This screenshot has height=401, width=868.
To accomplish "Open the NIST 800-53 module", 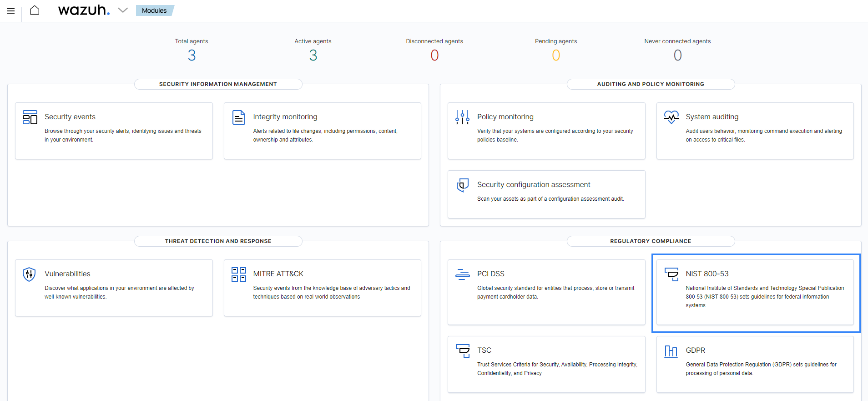I will (x=755, y=292).
